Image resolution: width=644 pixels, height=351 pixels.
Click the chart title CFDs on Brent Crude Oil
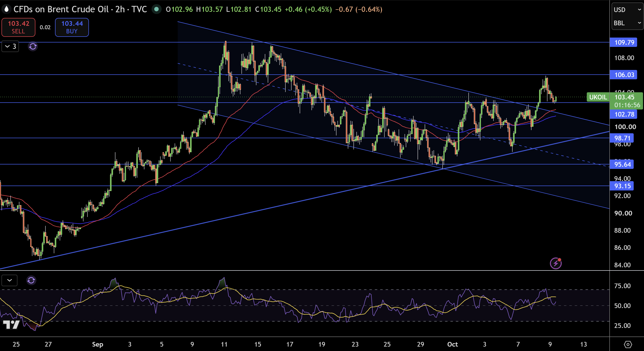point(61,9)
